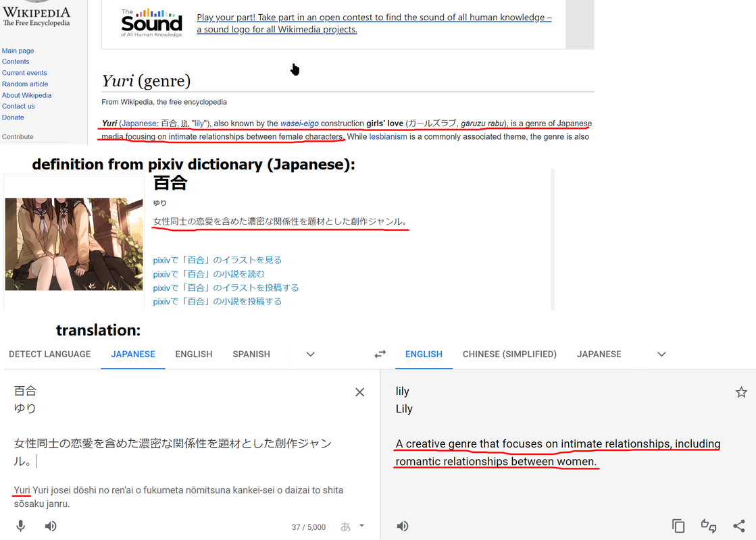Click the Wikipedia logo wordmark
756x540 pixels.
pyautogui.click(x=36, y=16)
